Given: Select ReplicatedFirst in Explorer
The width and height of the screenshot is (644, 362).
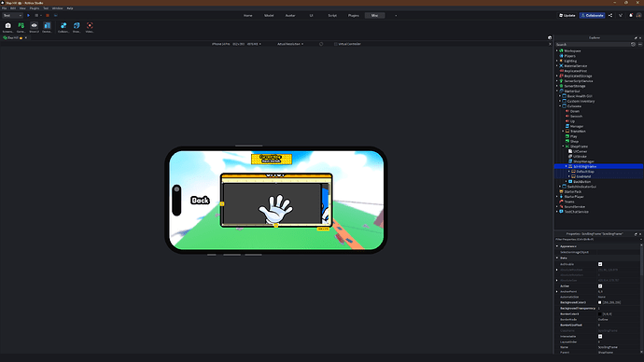Looking at the screenshot, I should point(576,71).
